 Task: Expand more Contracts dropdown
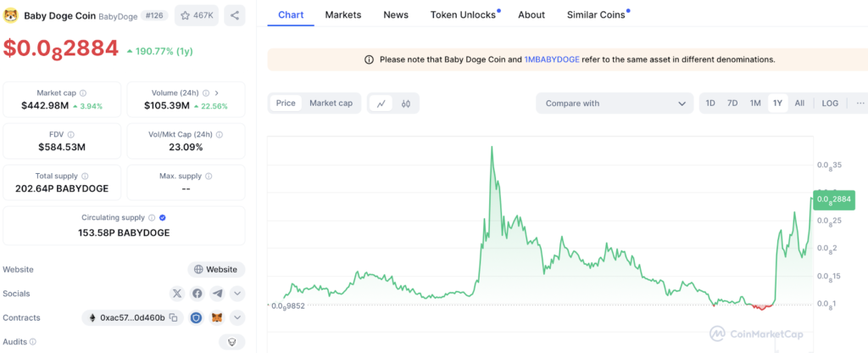point(237,318)
